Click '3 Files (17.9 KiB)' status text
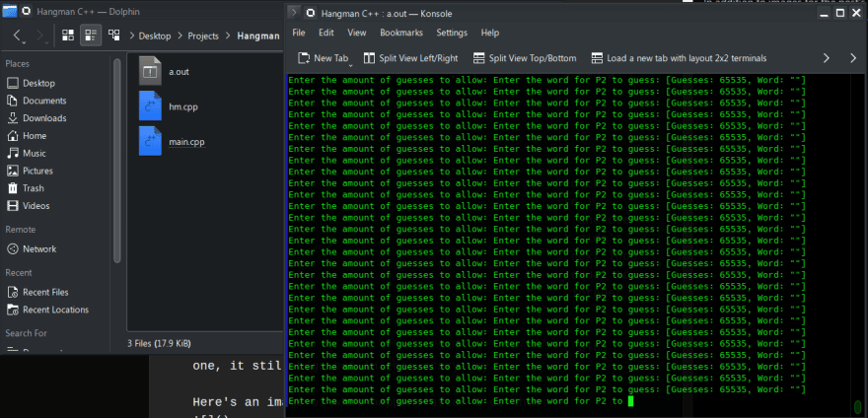868x418 pixels. point(159,343)
